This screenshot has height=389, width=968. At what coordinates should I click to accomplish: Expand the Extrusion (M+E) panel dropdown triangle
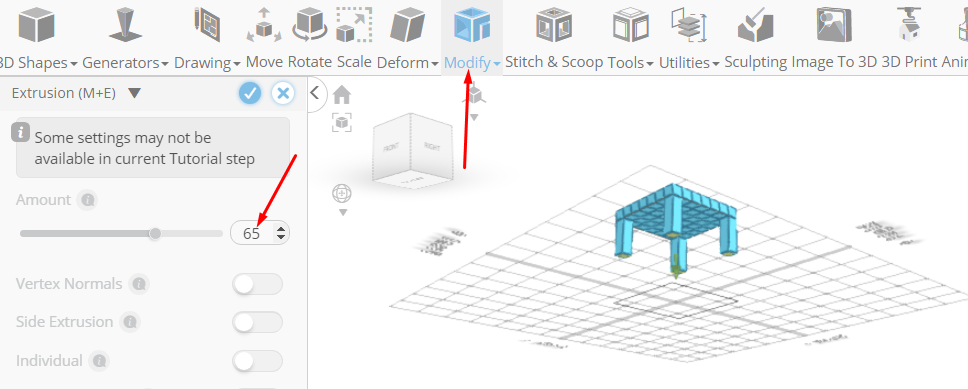tap(135, 93)
